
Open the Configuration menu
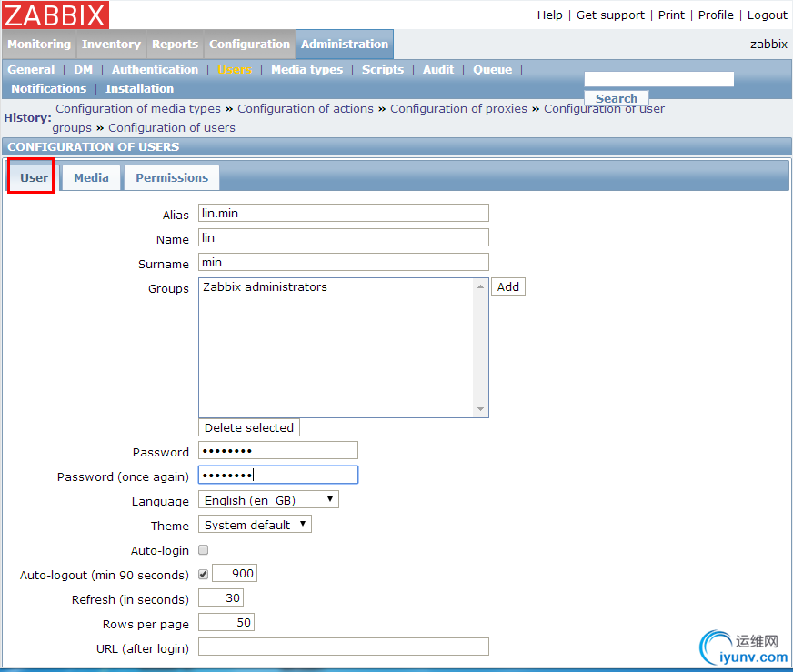[249, 44]
